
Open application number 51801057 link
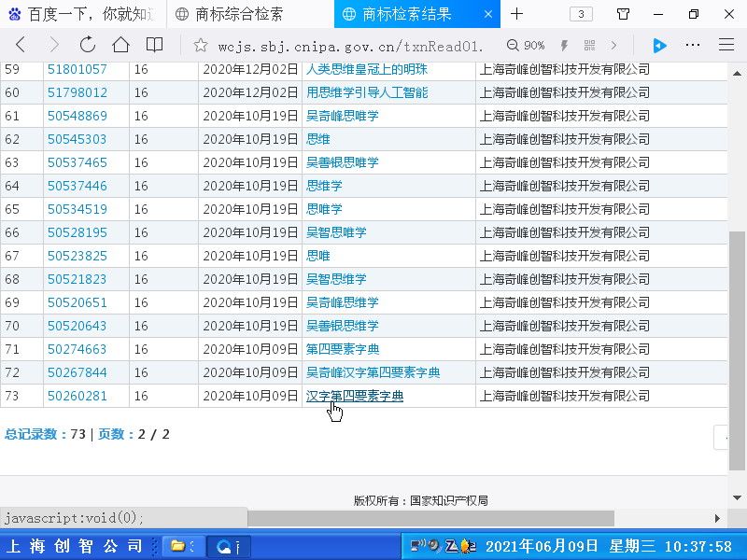78,69
